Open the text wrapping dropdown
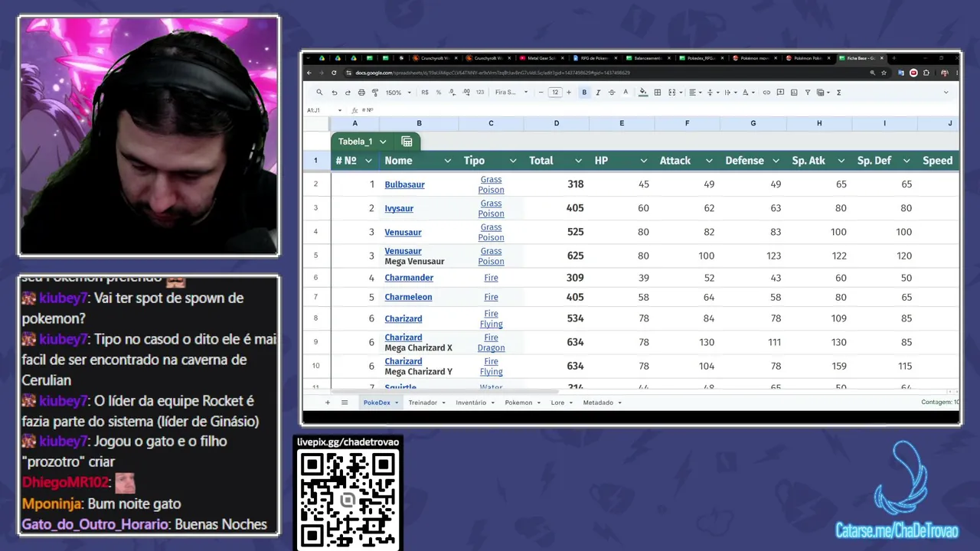The height and width of the screenshot is (551, 980). 730,93
